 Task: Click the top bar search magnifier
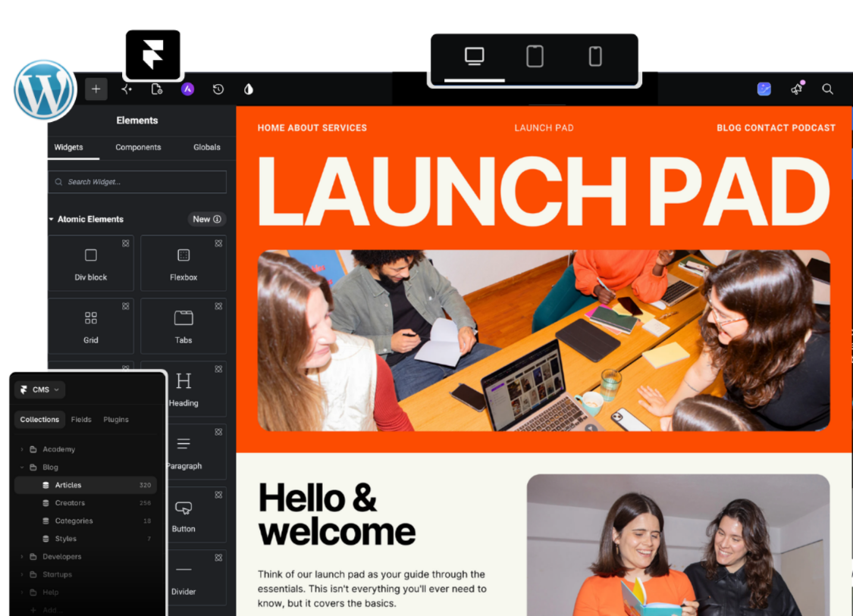[x=827, y=89]
